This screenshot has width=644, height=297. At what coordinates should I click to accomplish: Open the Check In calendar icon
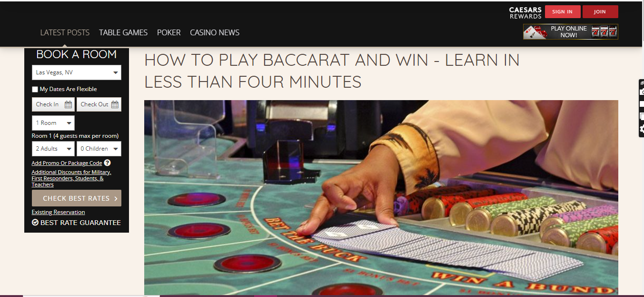pyautogui.click(x=68, y=104)
